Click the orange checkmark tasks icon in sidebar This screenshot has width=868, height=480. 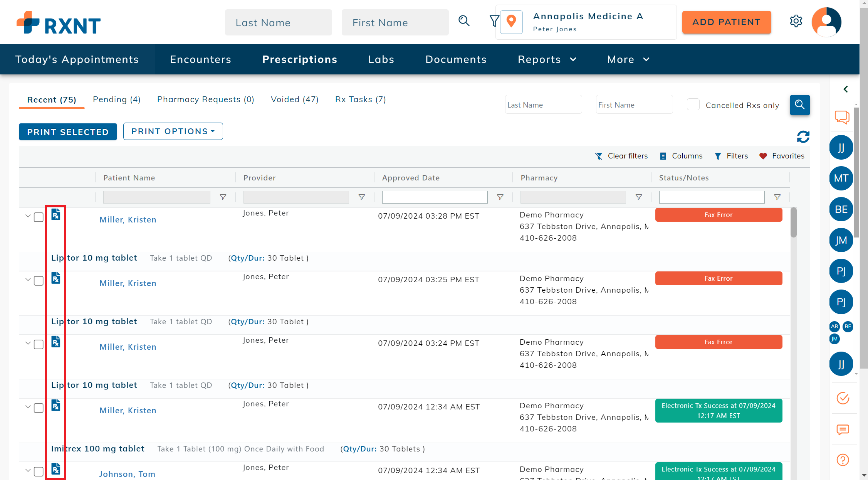pos(843,398)
